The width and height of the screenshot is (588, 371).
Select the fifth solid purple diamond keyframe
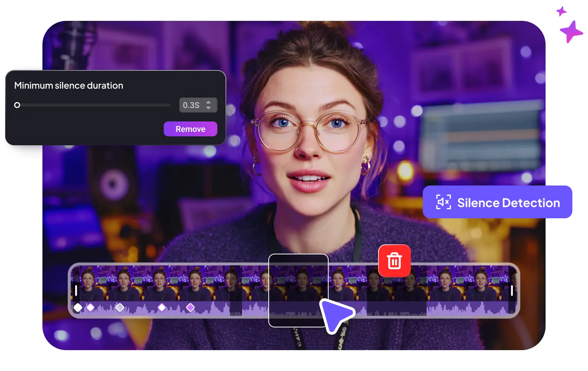190,307
